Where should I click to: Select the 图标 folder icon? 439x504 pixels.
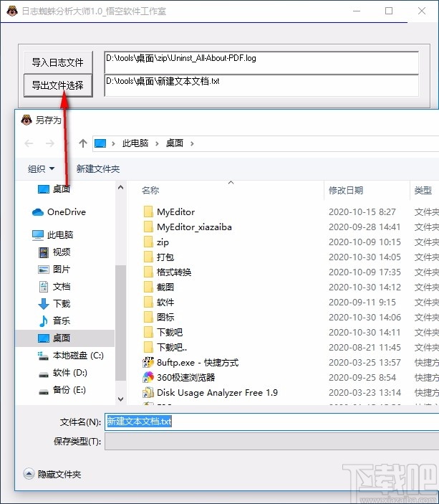(x=148, y=318)
